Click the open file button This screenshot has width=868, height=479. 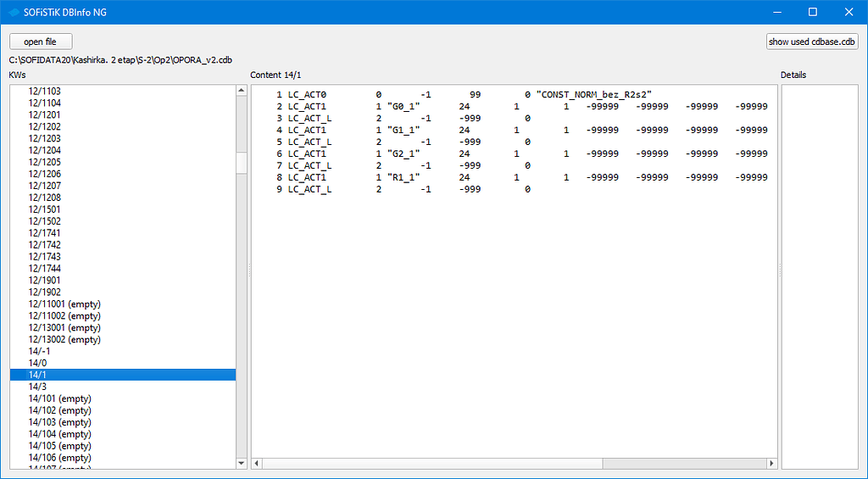click(x=41, y=42)
